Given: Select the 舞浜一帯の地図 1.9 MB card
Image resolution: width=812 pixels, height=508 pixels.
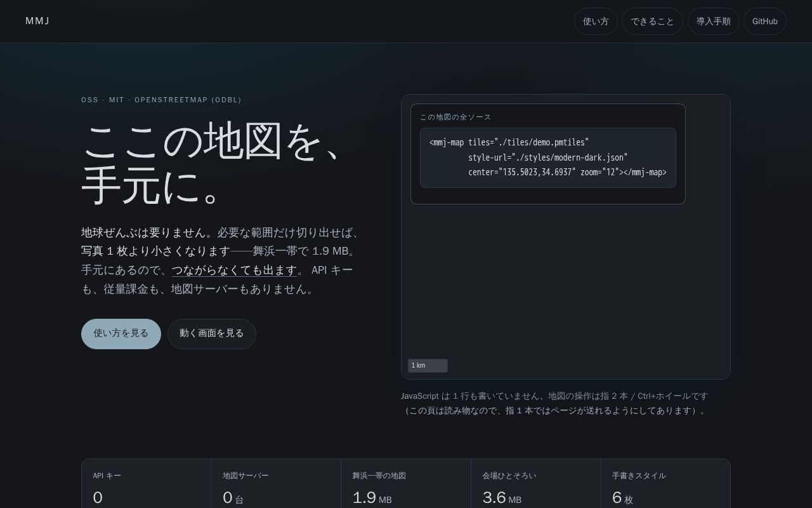Looking at the screenshot, I should click(406, 484).
